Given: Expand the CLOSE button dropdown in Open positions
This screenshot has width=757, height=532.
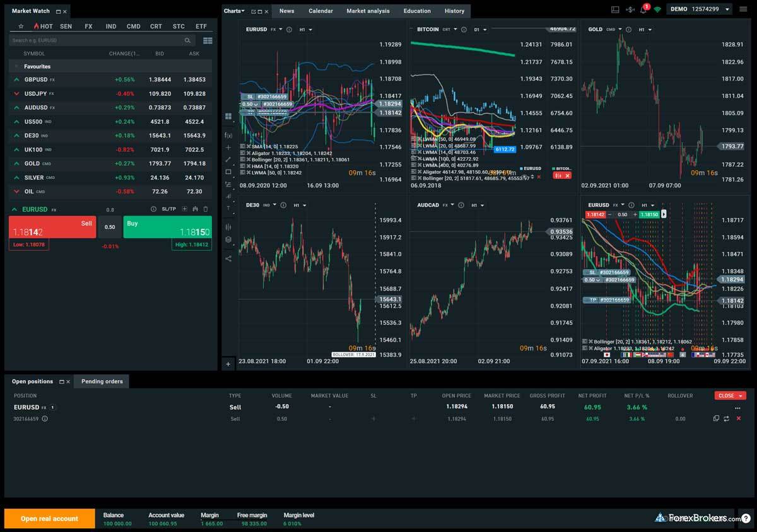Looking at the screenshot, I should pyautogui.click(x=741, y=395).
